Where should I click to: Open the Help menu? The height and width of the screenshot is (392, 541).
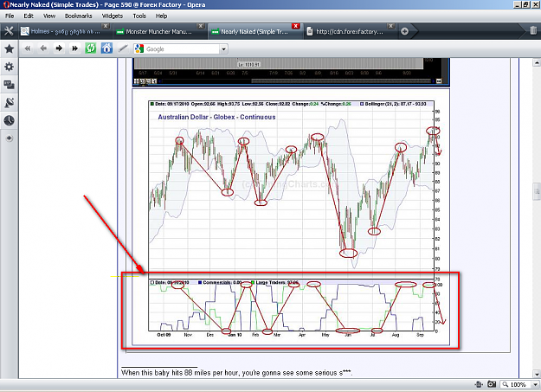tap(161, 16)
